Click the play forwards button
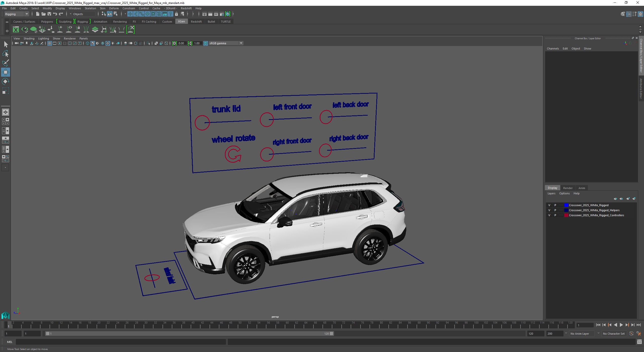This screenshot has width=644, height=352. coord(621,325)
